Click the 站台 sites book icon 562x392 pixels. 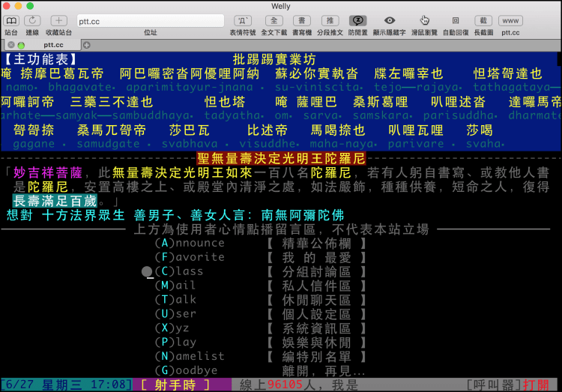point(12,20)
